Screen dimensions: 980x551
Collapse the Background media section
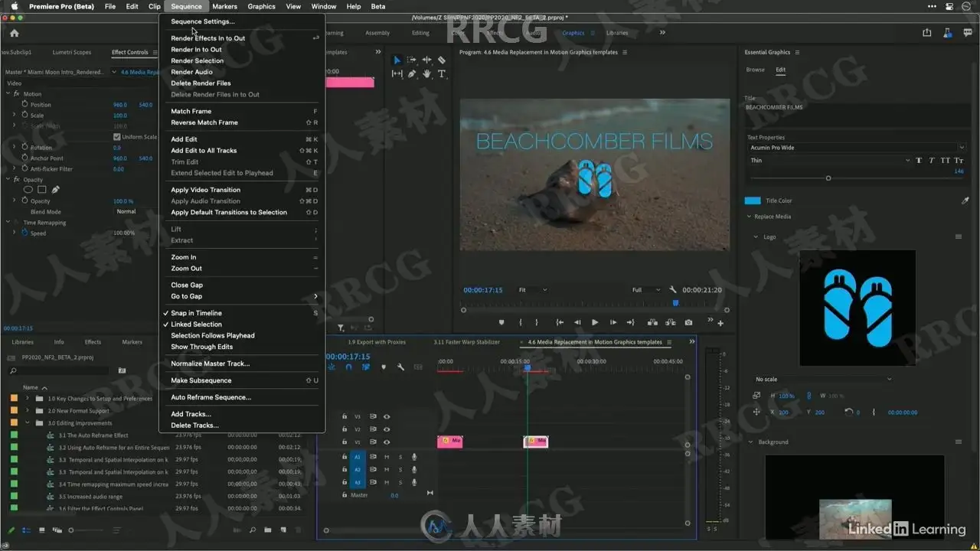750,442
